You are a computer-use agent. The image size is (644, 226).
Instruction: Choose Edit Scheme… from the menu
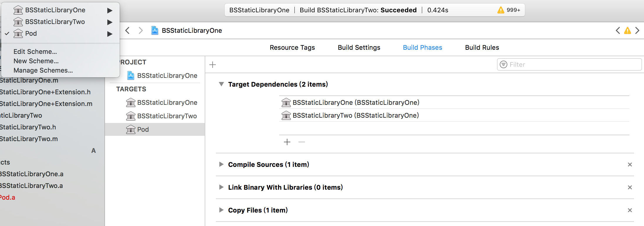pyautogui.click(x=35, y=52)
